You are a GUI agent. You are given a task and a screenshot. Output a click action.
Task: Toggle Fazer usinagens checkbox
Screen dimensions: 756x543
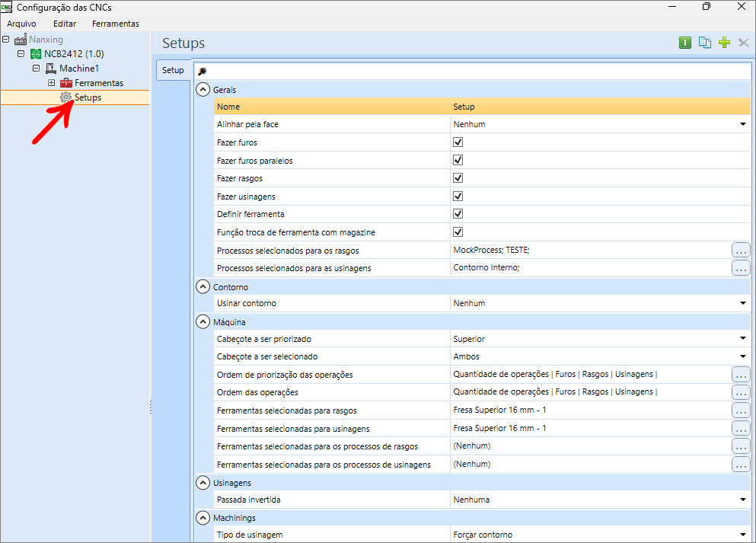[458, 196]
